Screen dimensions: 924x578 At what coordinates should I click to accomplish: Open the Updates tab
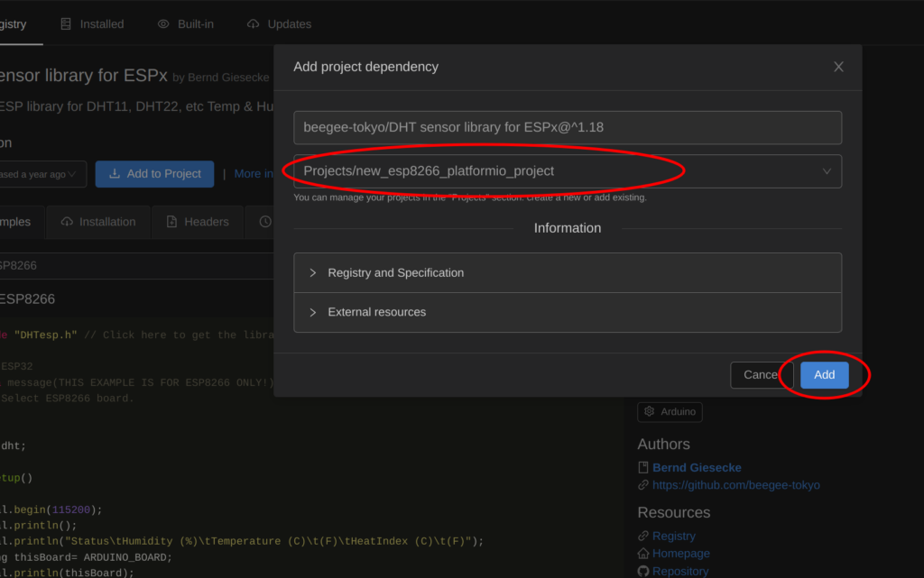pyautogui.click(x=279, y=24)
